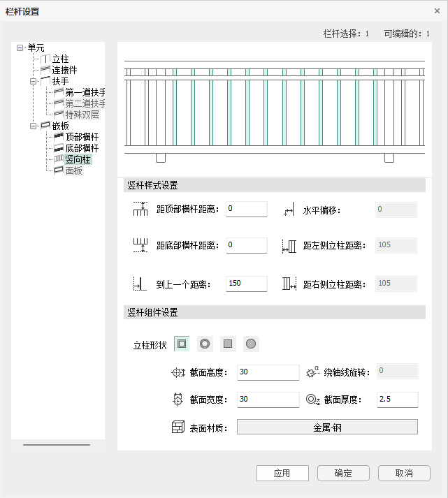Select 特殊双层 tree item
Viewport: 448px width, 498px height.
tap(82, 115)
